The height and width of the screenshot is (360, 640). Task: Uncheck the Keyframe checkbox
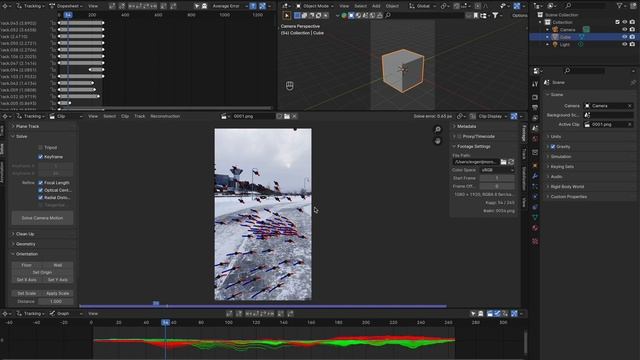pos(40,157)
